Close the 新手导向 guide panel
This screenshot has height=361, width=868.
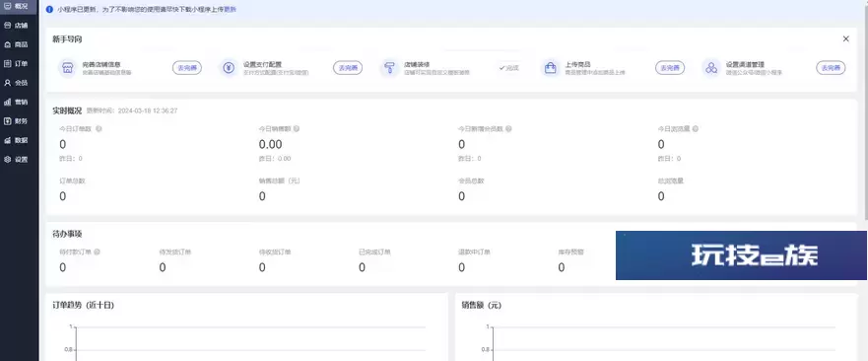point(846,38)
